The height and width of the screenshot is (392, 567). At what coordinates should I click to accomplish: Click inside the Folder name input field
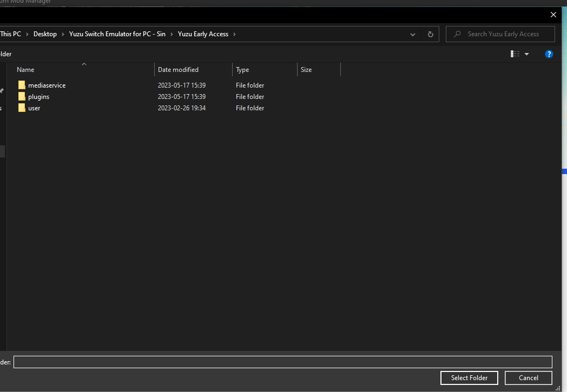tap(282, 362)
